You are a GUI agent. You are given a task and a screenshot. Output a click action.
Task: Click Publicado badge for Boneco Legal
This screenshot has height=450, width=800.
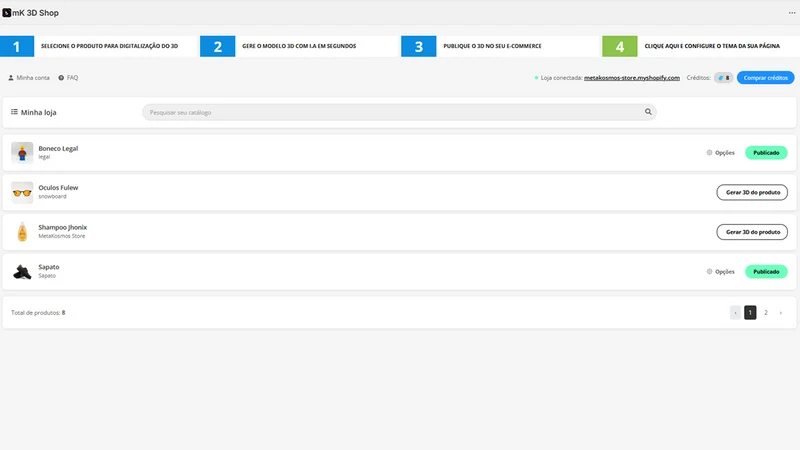pos(766,153)
